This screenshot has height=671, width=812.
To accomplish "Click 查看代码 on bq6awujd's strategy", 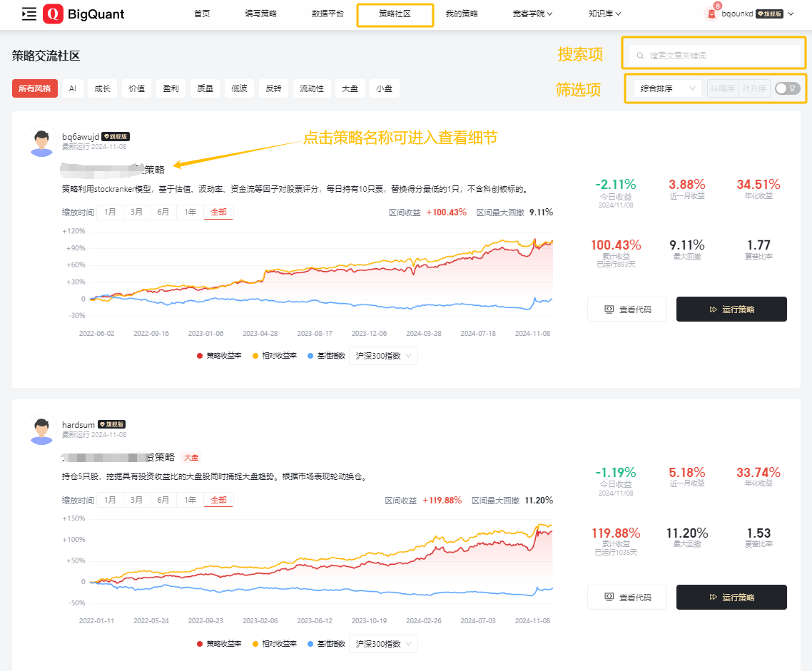I will click(x=627, y=309).
